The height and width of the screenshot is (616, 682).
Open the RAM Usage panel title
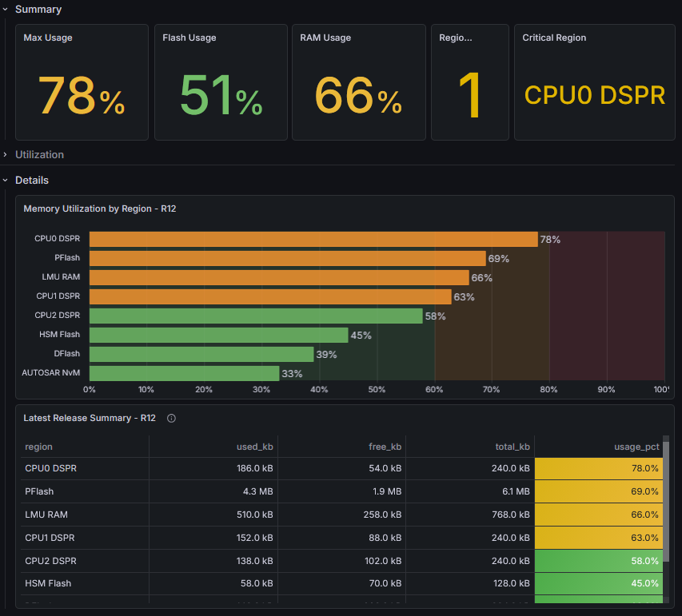(x=325, y=38)
